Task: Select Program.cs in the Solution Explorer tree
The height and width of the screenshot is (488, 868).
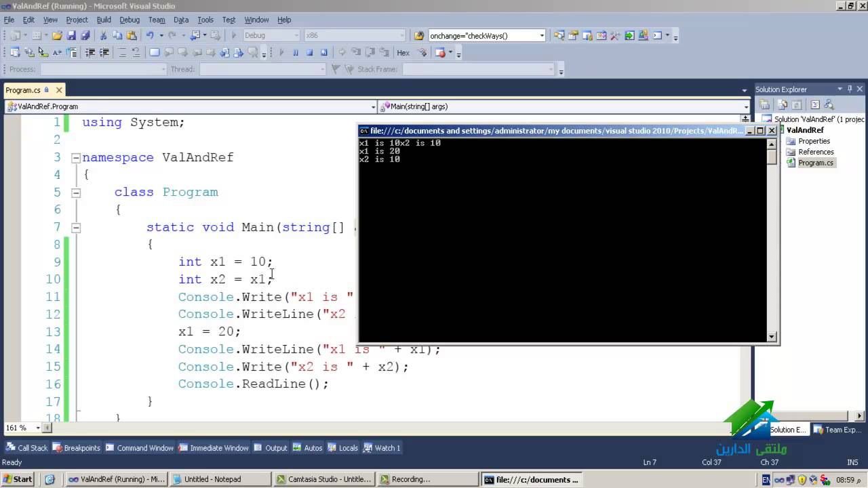Action: click(x=816, y=163)
